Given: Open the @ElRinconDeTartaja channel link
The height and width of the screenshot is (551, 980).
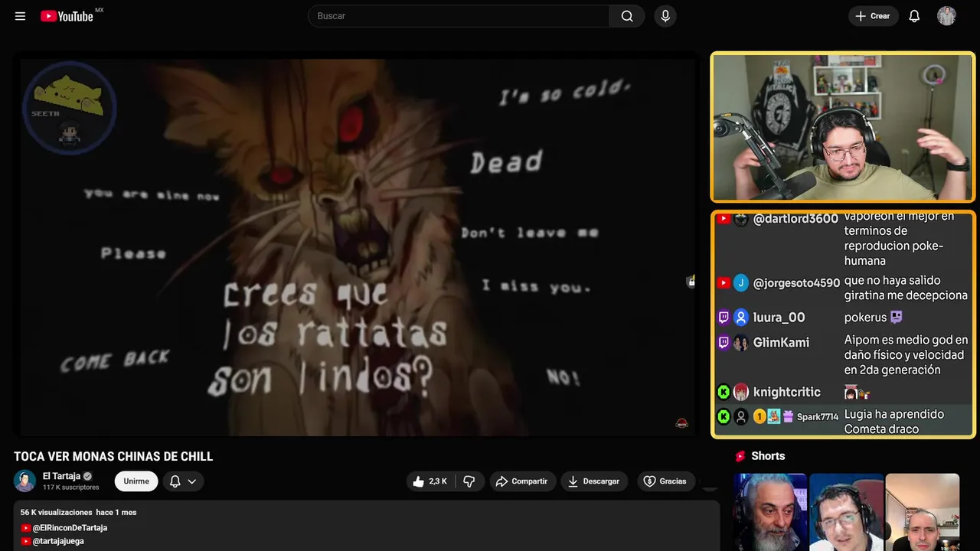Looking at the screenshot, I should pyautogui.click(x=70, y=528).
